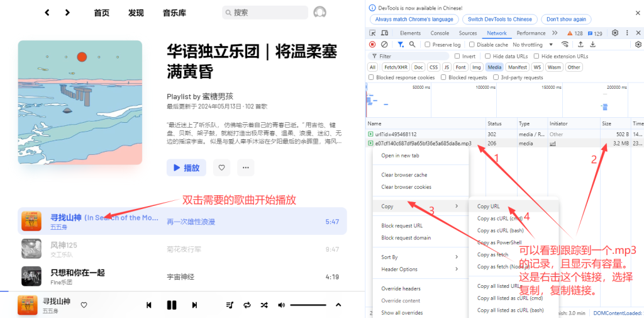Click Switch DevTools to Chinese button
This screenshot has height=318, width=644.
pyautogui.click(x=499, y=19)
